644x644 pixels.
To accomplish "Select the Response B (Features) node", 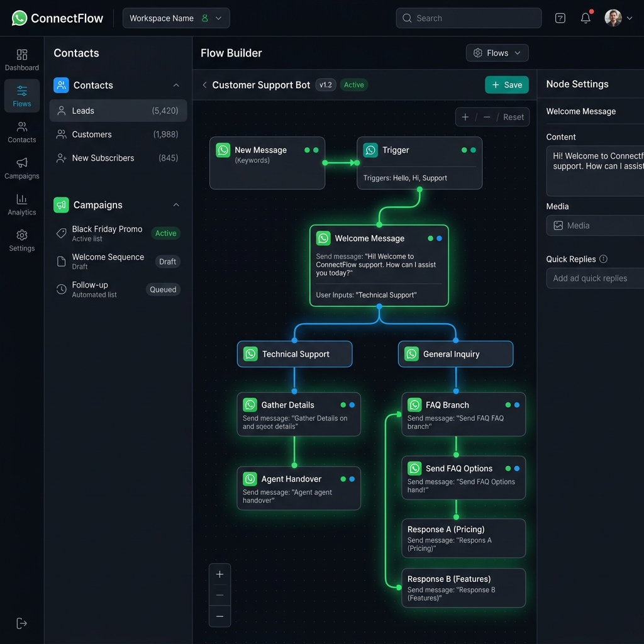I will point(464,588).
